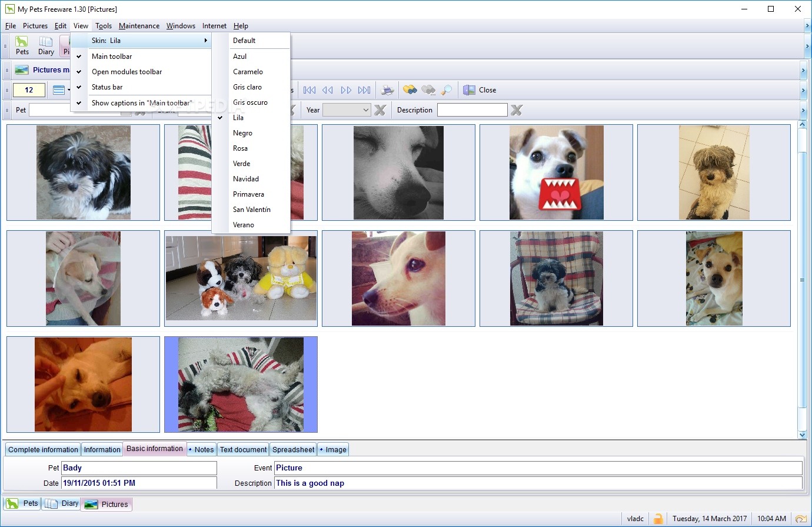Go to the next page of records

[346, 90]
